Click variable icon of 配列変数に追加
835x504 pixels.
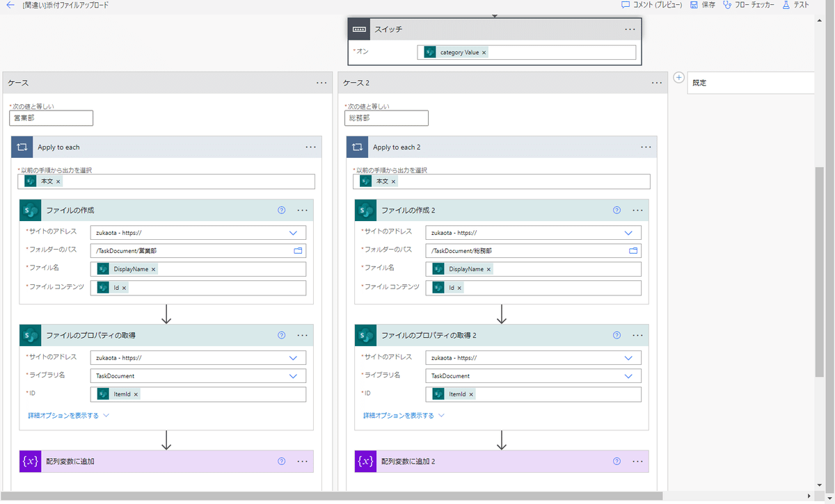click(x=31, y=461)
